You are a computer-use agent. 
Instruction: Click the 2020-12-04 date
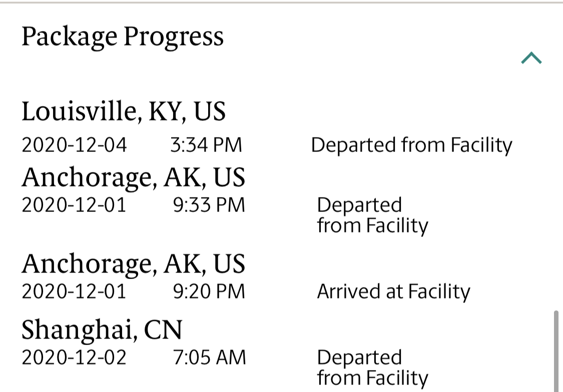click(x=75, y=145)
